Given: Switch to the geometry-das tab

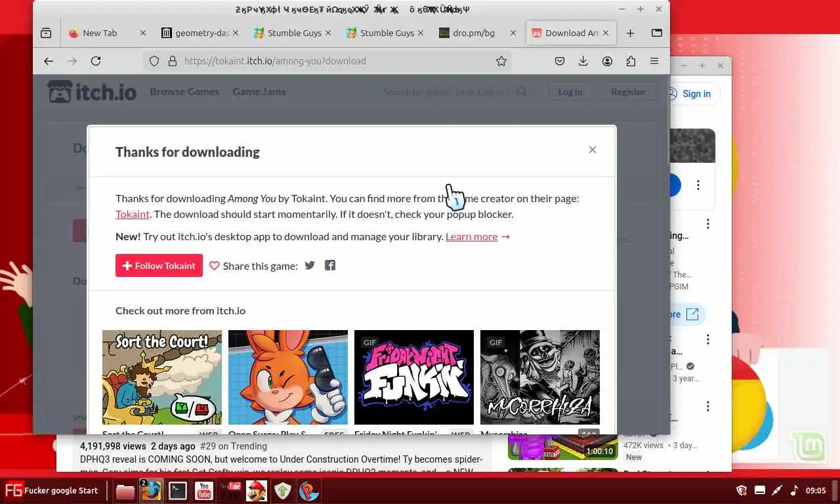Looking at the screenshot, I should pyautogui.click(x=199, y=33).
